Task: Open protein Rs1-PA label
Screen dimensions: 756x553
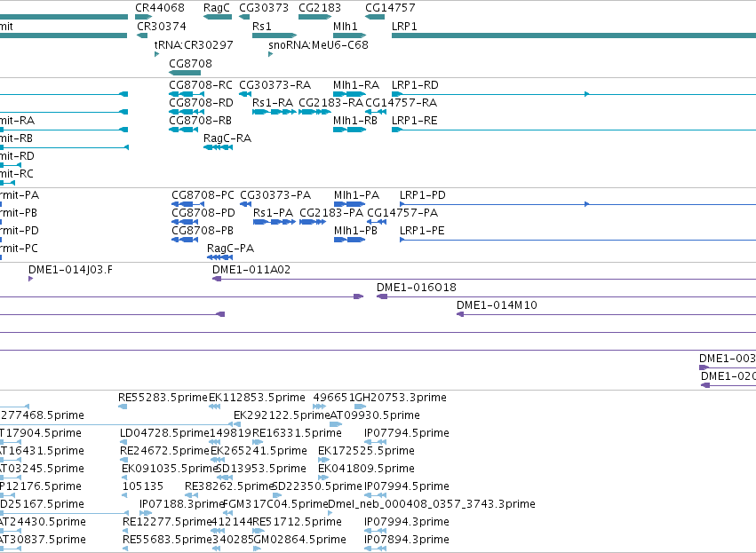Action: [274, 213]
